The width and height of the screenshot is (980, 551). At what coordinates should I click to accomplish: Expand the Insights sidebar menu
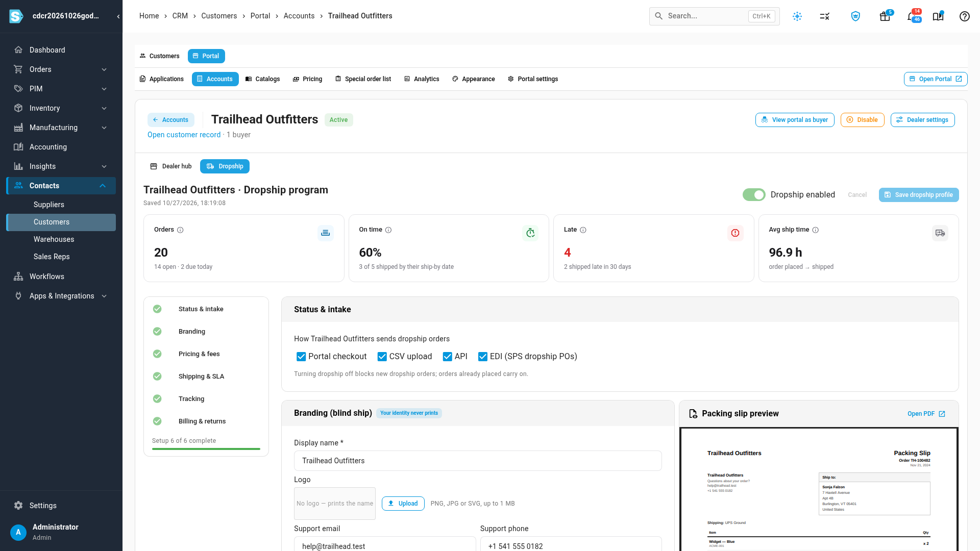[104, 166]
